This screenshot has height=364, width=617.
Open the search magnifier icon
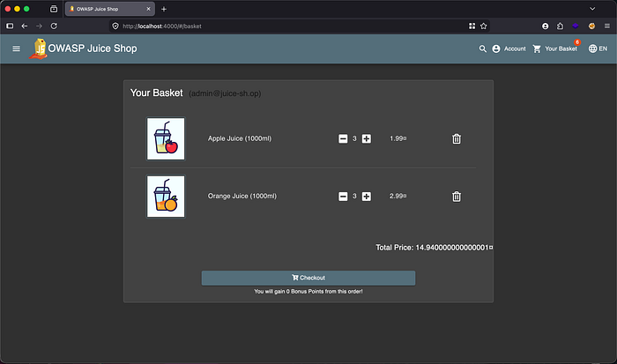click(x=482, y=48)
